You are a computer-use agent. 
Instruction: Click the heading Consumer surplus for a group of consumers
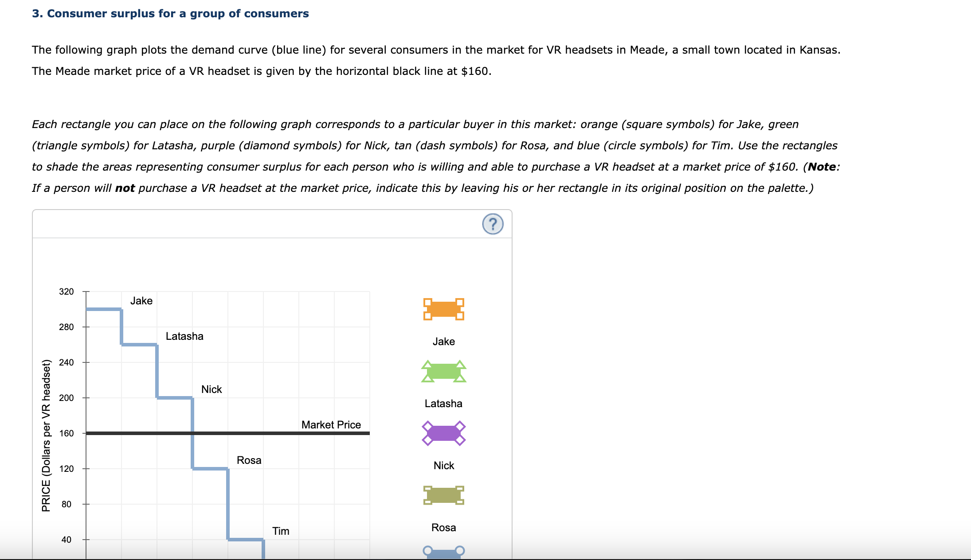(x=170, y=13)
